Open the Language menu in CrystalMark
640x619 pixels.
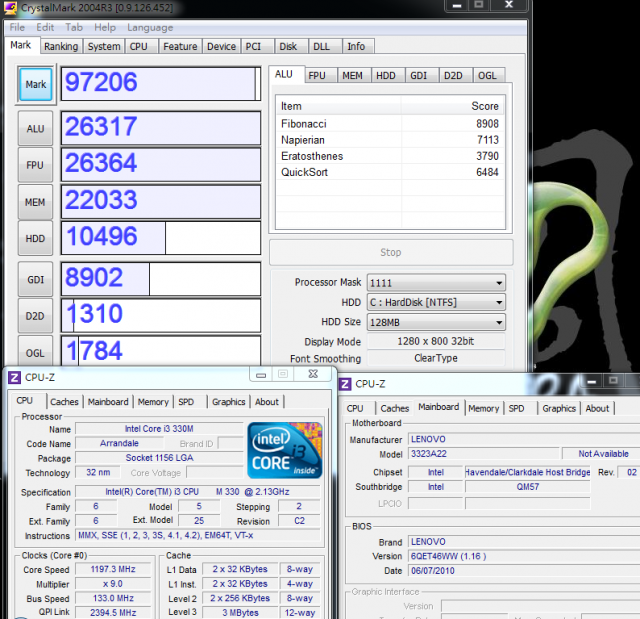point(150,27)
